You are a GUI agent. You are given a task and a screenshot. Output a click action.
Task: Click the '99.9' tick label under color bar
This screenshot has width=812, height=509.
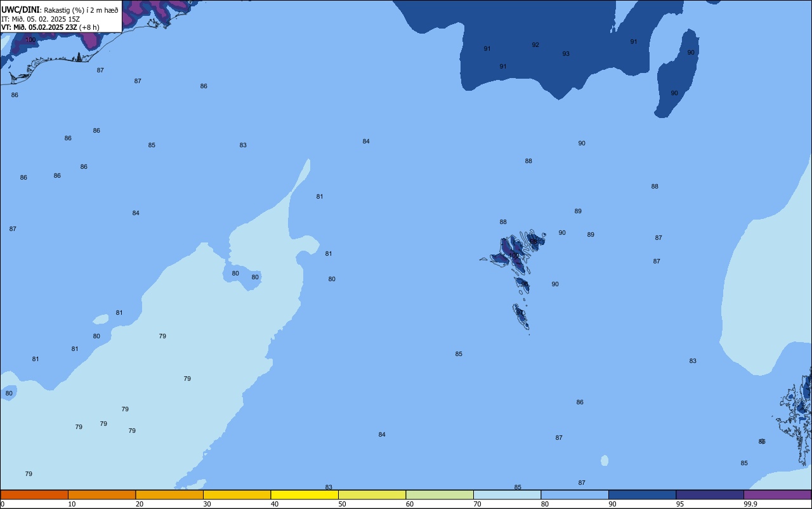pos(750,504)
